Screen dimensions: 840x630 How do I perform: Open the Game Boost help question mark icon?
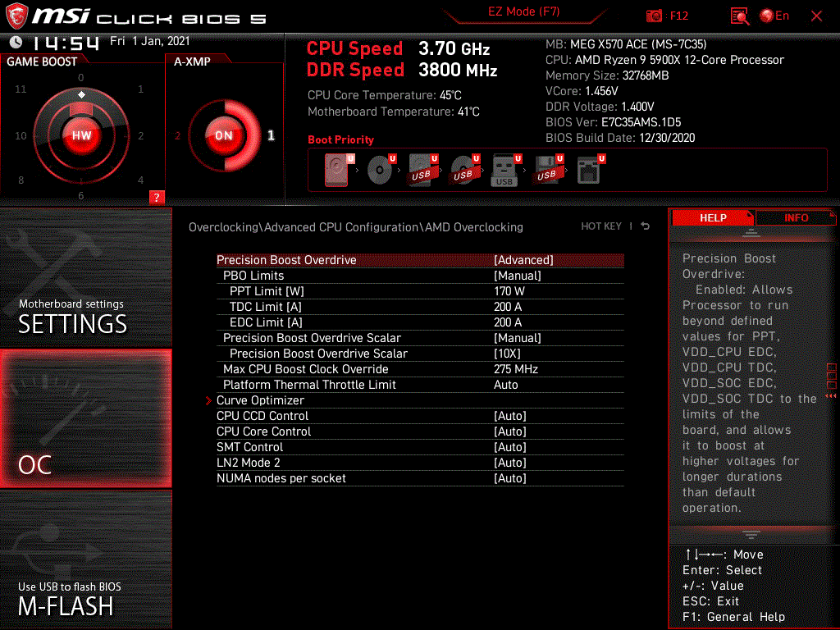click(157, 197)
